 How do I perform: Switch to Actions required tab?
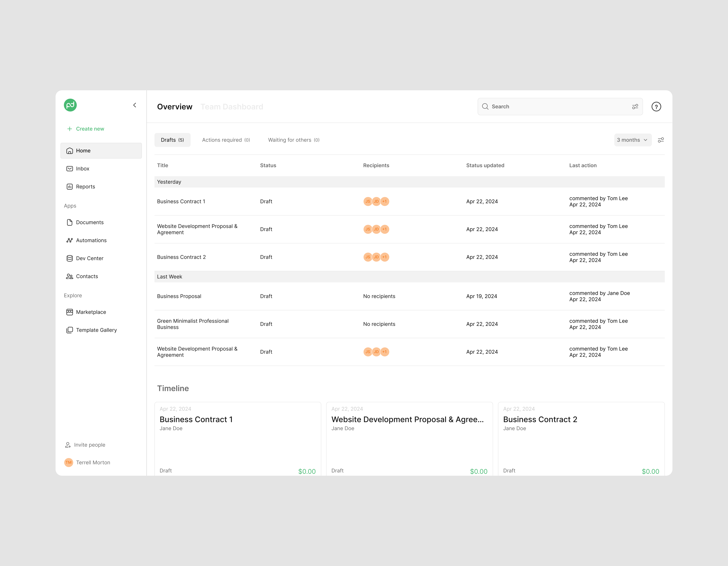tap(226, 140)
